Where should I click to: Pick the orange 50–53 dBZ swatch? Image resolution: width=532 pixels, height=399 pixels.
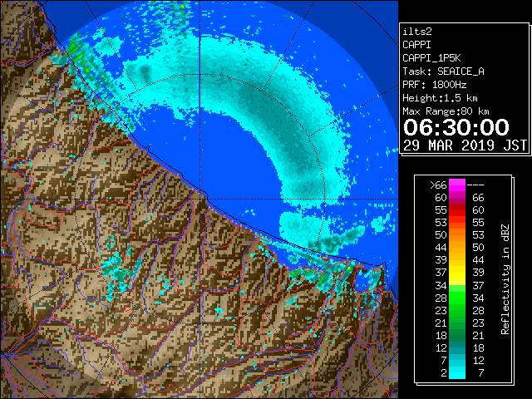[457, 235]
